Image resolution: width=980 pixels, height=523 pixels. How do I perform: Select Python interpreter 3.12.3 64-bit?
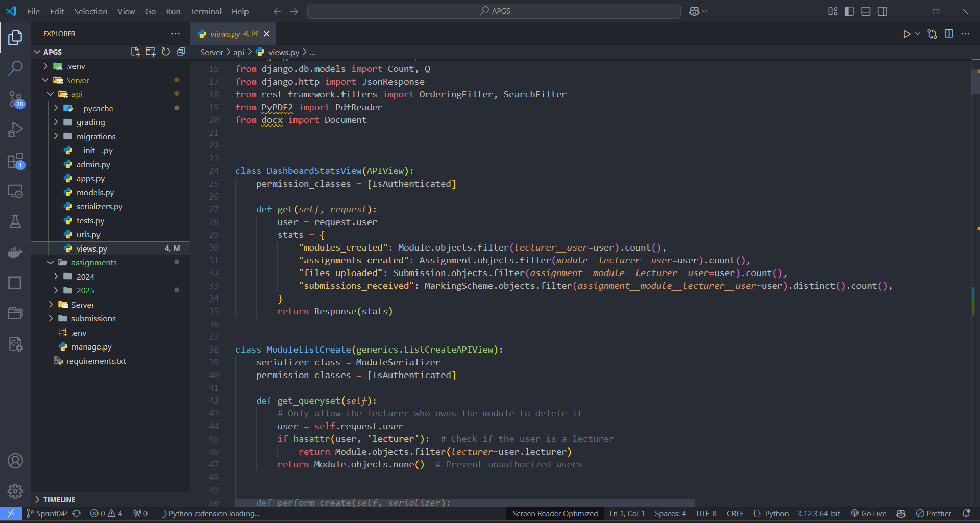pyautogui.click(x=819, y=513)
